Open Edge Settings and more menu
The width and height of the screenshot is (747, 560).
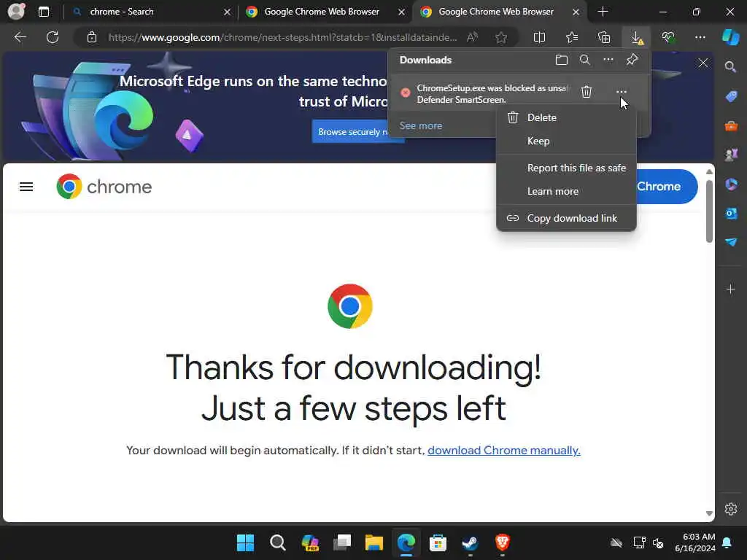(x=700, y=37)
